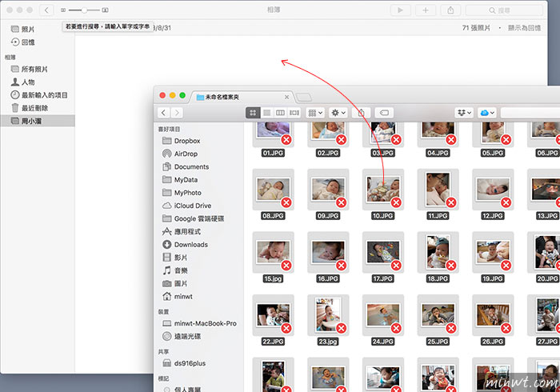Switch Finder to icon view
Viewport: 560px width, 392px height.
tap(253, 113)
